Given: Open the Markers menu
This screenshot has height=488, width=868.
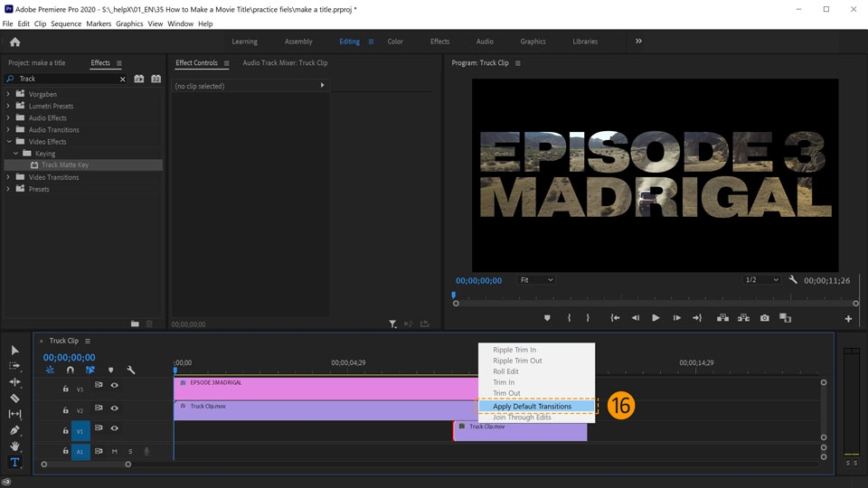Looking at the screenshot, I should coord(99,23).
